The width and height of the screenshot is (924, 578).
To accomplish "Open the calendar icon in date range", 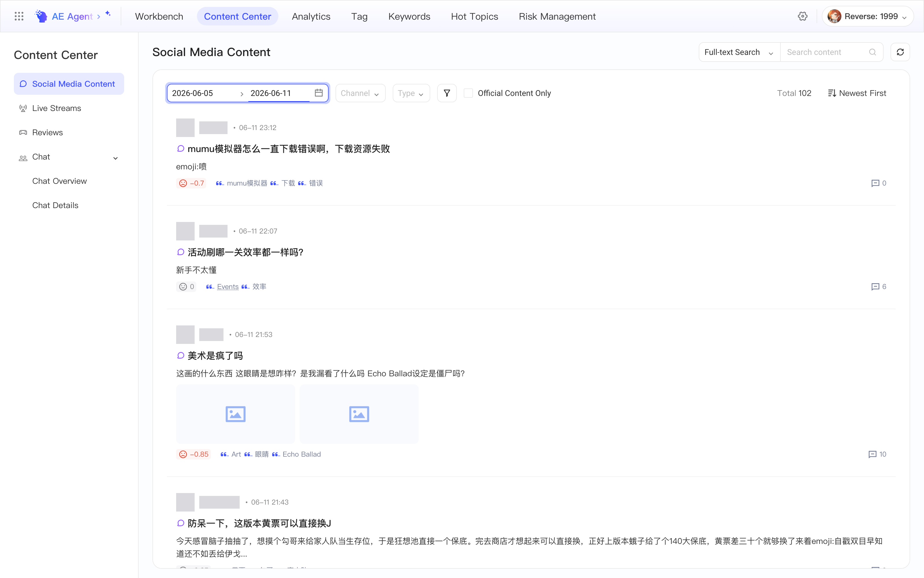I will [319, 93].
